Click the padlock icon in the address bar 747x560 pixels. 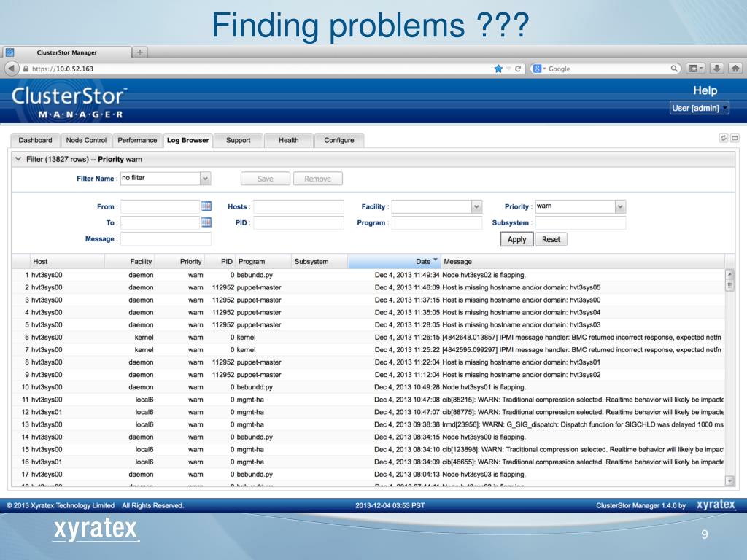(26, 69)
